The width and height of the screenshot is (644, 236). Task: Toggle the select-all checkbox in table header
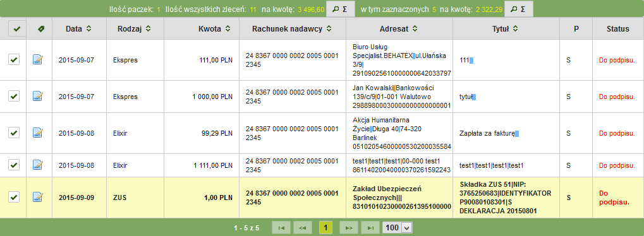[17, 29]
